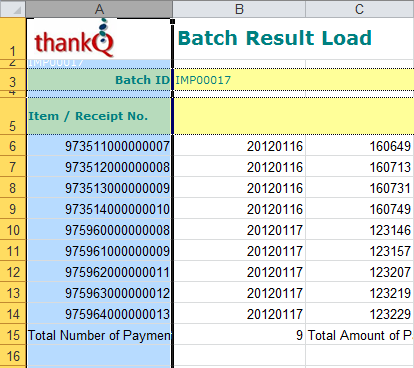Select the IMP00017 batch ID value cell

pos(293,80)
